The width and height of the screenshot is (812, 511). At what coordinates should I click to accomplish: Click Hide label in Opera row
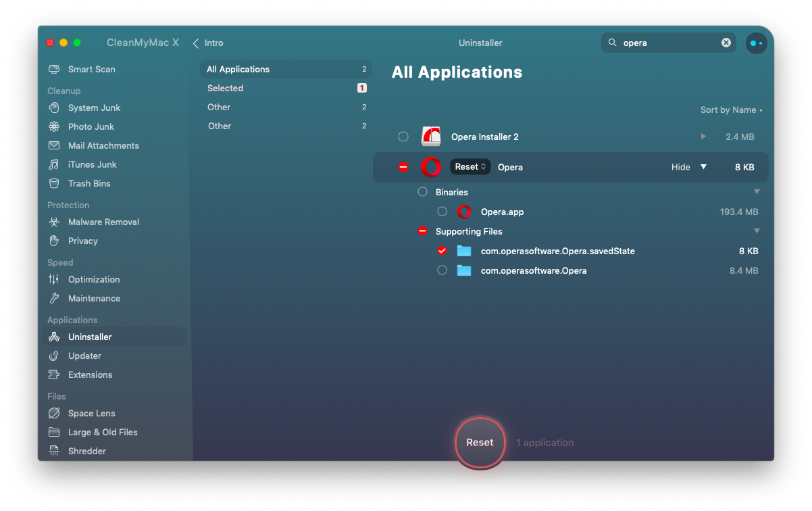681,167
